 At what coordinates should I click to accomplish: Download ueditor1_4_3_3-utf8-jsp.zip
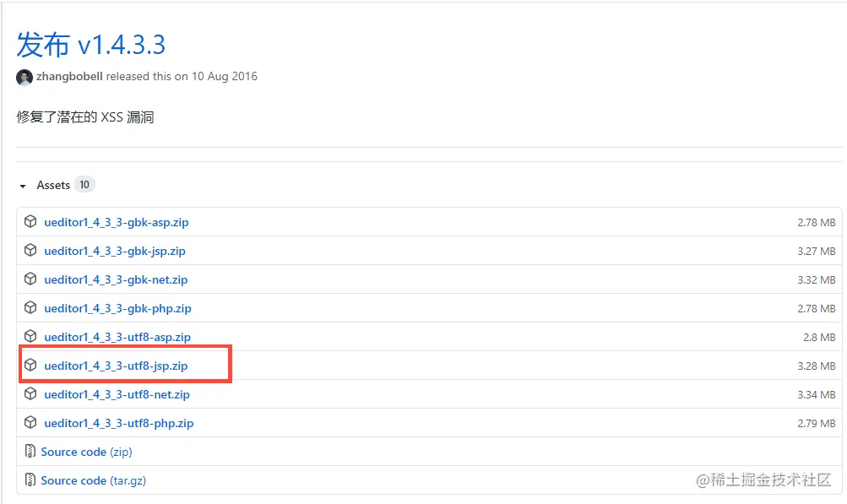pyautogui.click(x=116, y=366)
